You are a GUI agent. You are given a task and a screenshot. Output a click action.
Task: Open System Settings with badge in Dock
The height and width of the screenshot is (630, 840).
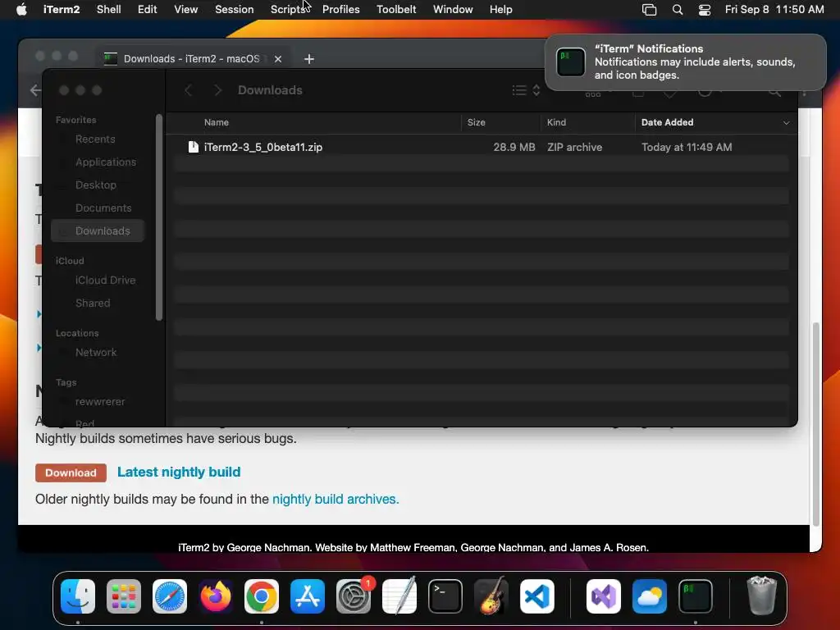[x=354, y=596]
